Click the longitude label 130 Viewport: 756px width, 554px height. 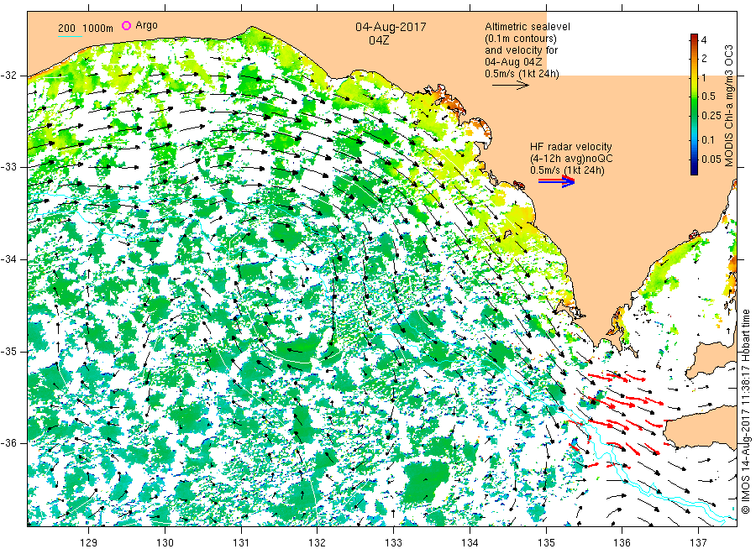click(165, 543)
